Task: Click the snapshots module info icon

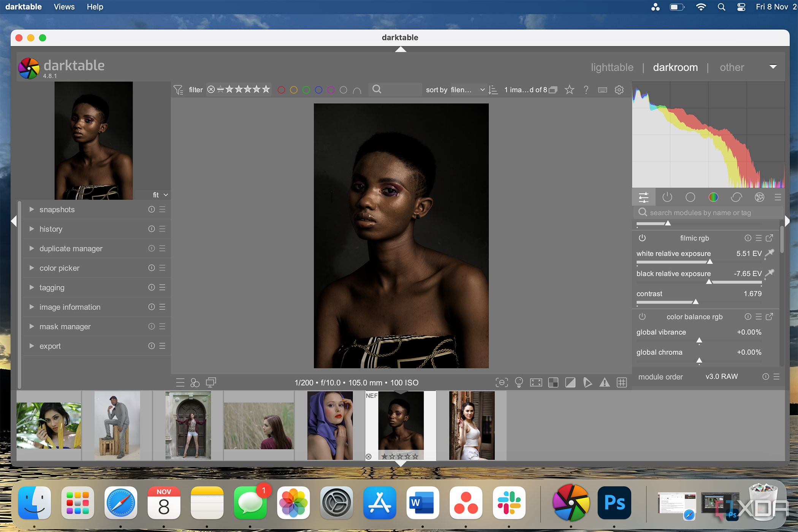Action: click(x=152, y=209)
